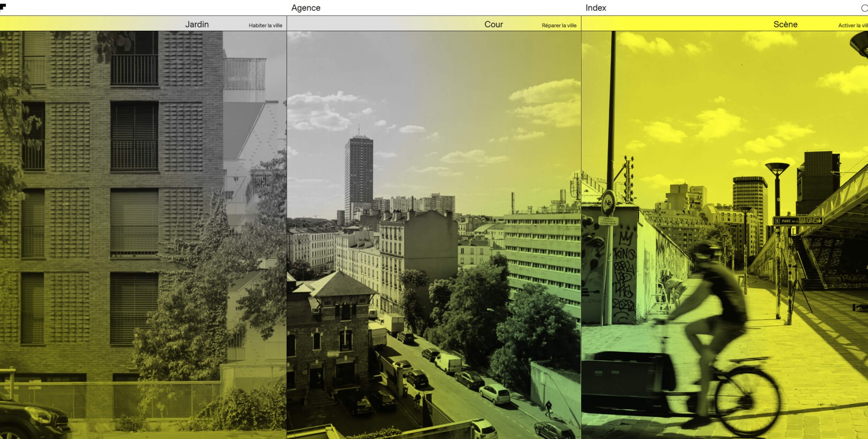The width and height of the screenshot is (868, 439).
Task: Select the Cour section title
Action: (x=493, y=24)
